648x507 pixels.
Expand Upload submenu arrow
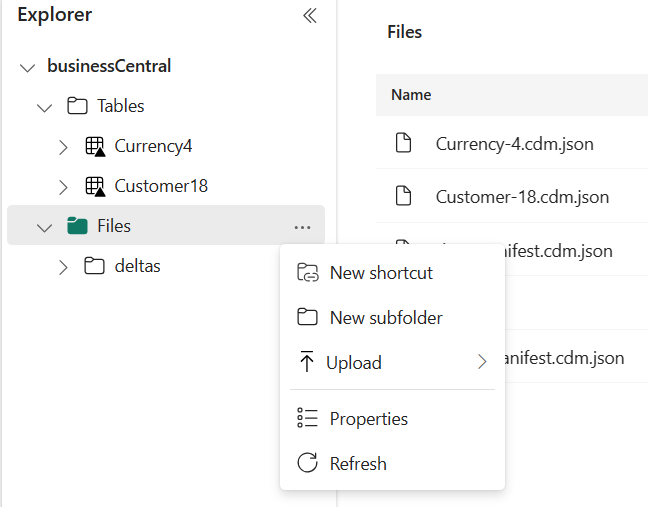482,362
